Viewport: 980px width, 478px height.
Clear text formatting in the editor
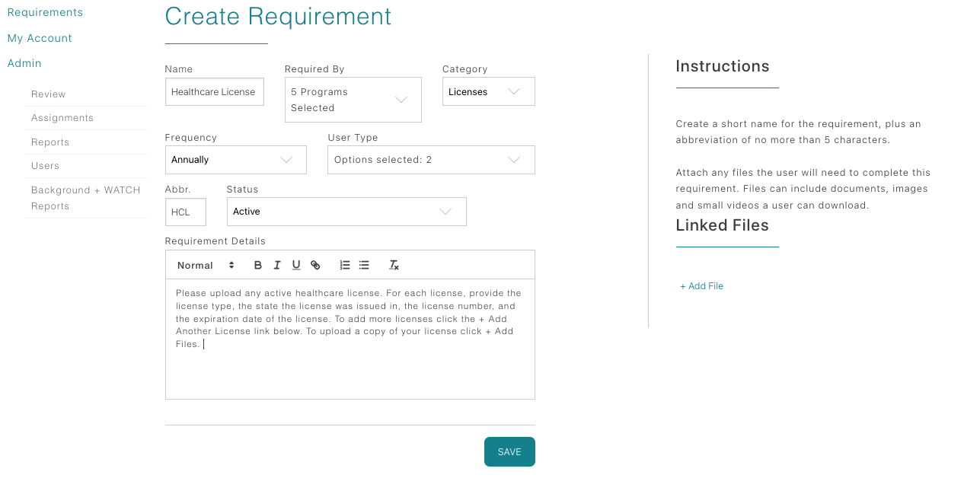394,265
